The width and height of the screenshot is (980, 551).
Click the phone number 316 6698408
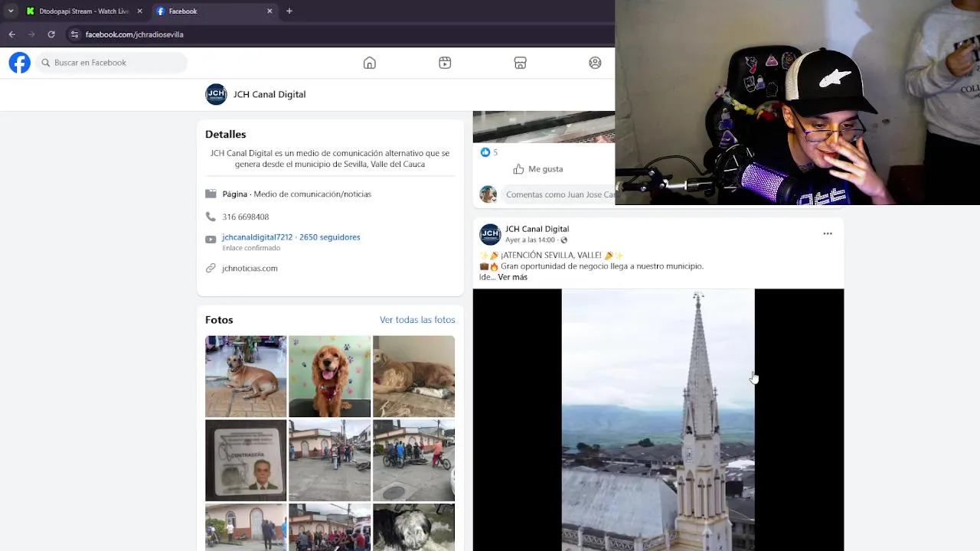point(246,217)
